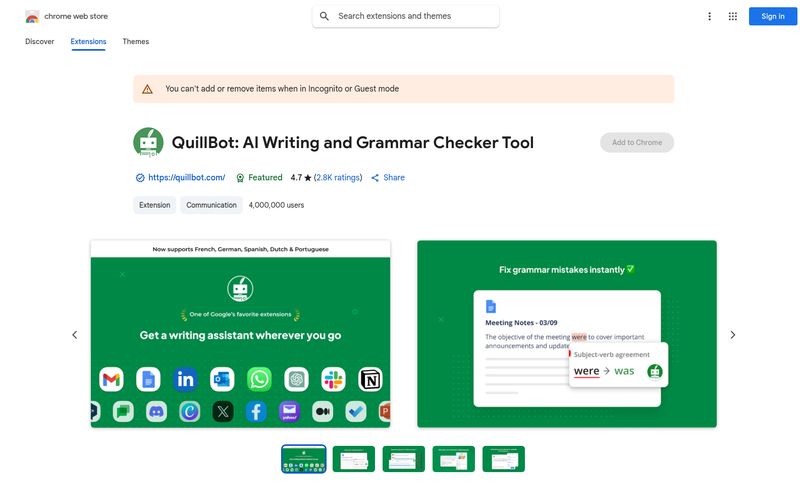Click the '4,000,000 users' text
The image size is (800, 496).
[x=276, y=205]
